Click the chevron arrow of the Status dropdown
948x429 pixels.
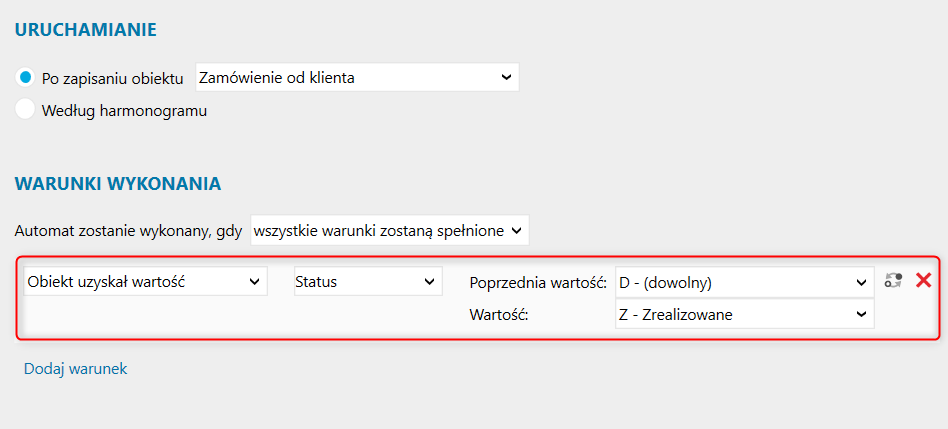(x=429, y=282)
